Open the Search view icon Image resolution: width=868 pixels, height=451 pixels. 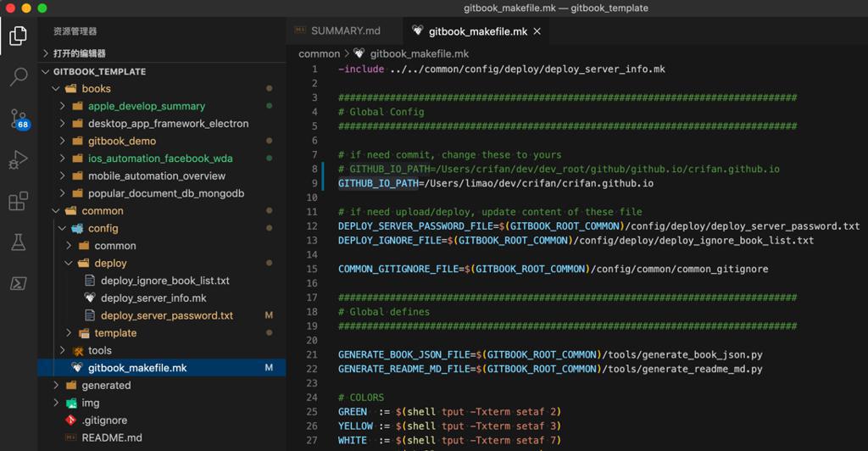18,78
